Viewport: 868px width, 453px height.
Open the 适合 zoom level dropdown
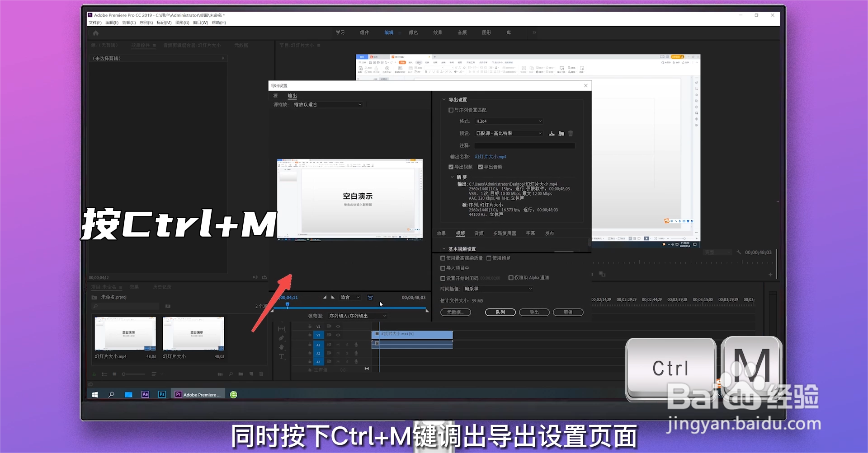click(350, 297)
